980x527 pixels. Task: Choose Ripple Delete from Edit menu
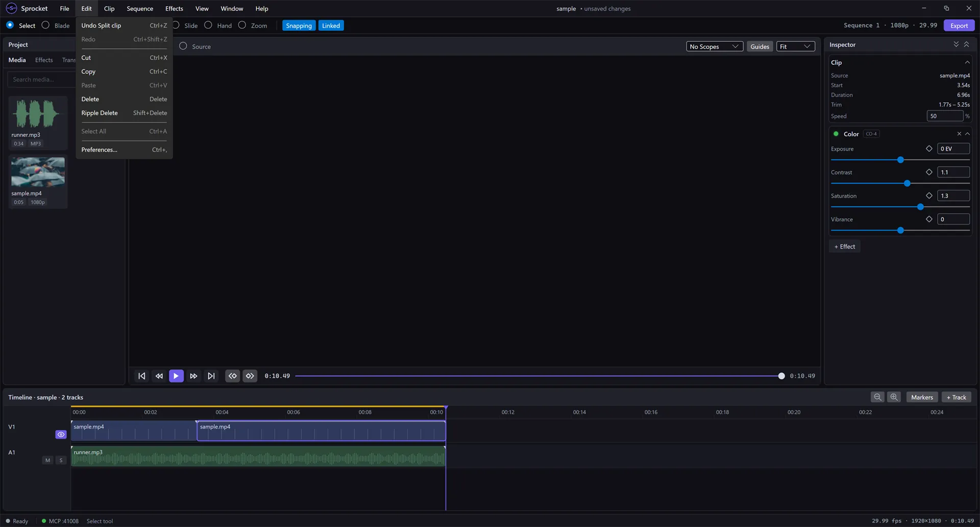(x=124, y=113)
